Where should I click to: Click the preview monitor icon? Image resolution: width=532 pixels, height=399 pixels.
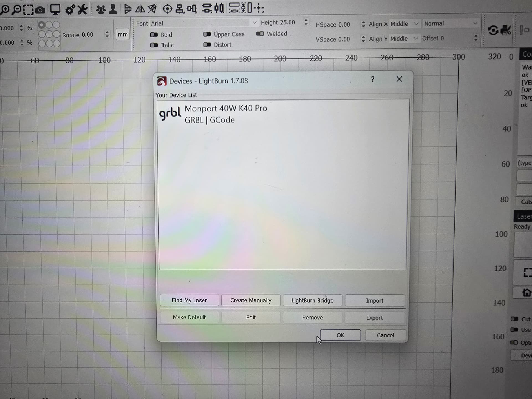point(55,10)
